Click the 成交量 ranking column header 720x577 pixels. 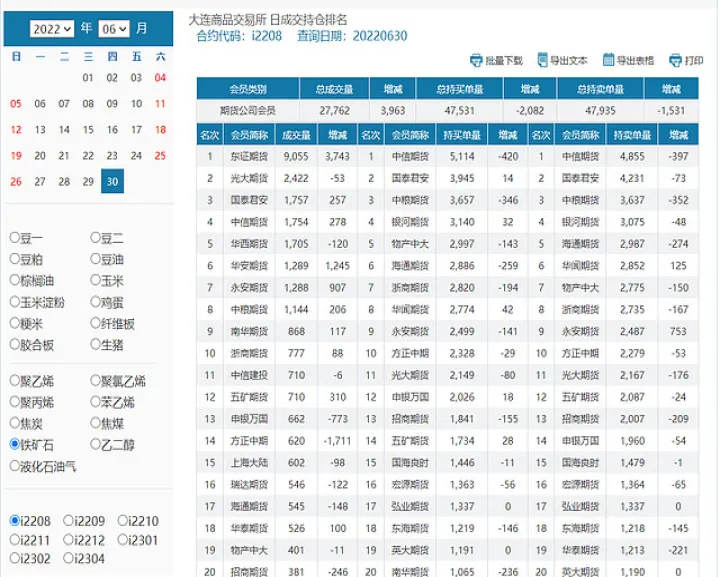[296, 135]
